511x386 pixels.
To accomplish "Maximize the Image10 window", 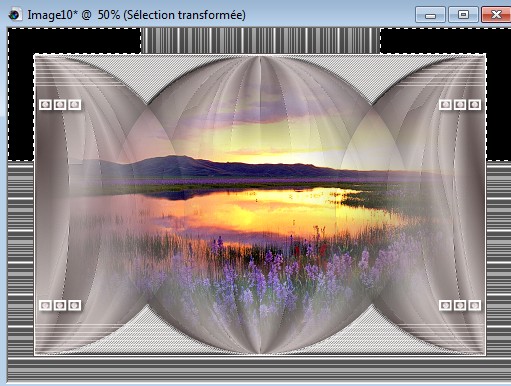I will tap(463, 15).
